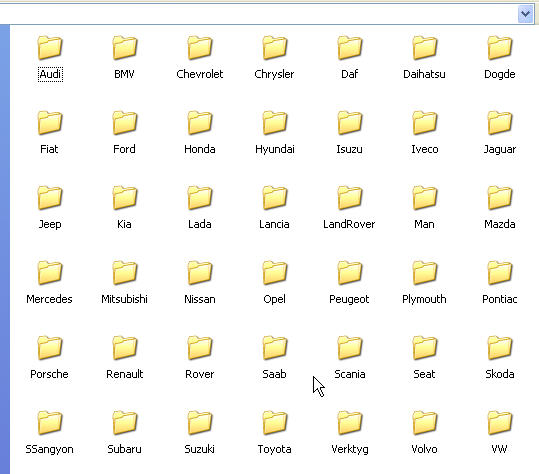This screenshot has height=474, width=539.
Task: Select the Scania folder icon
Action: 350,347
